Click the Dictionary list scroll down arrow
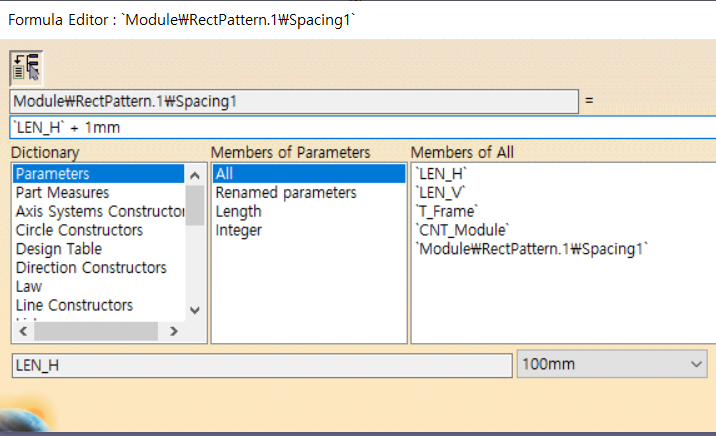 tap(195, 310)
